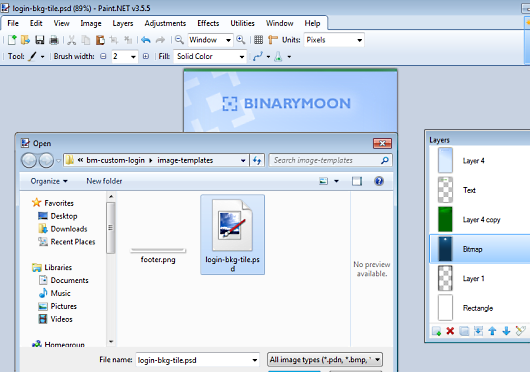The width and height of the screenshot is (530, 372).
Task: Open the Effects menu
Action: 208,23
